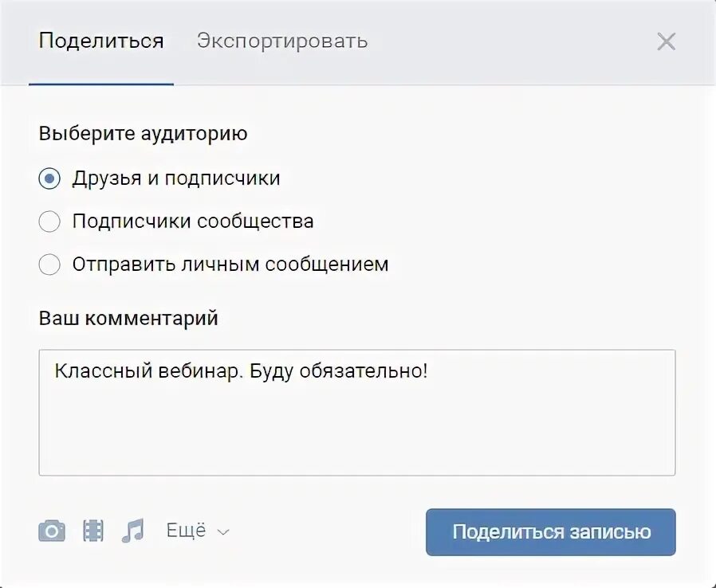Open the 'Экспортировать' tab
The image size is (716, 588).
282,41
